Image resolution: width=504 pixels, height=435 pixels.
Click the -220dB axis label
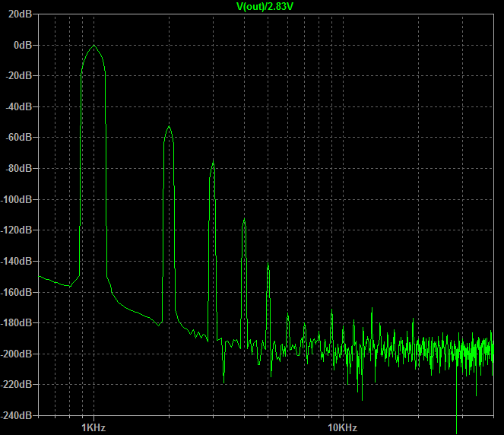(x=17, y=384)
